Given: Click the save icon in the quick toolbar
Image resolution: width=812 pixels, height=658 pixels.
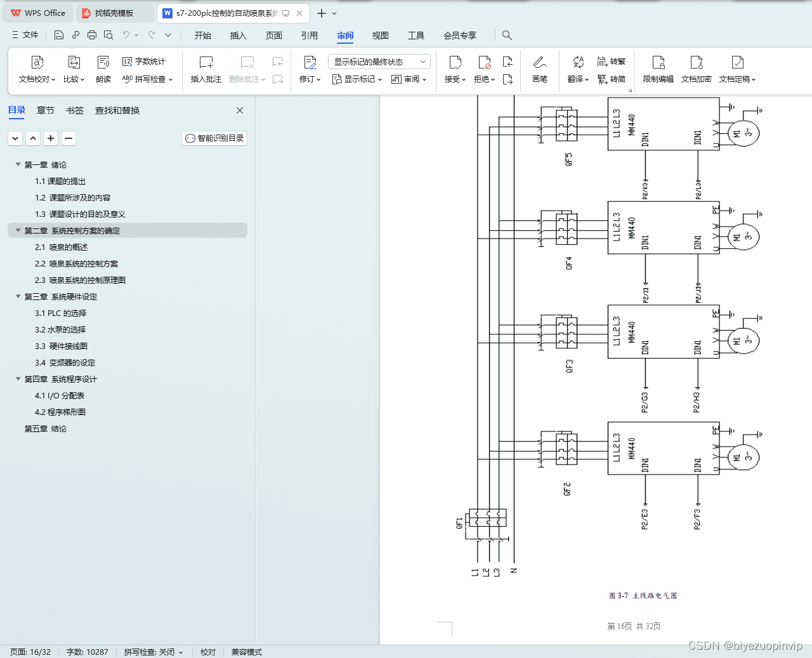Looking at the screenshot, I should (59, 35).
